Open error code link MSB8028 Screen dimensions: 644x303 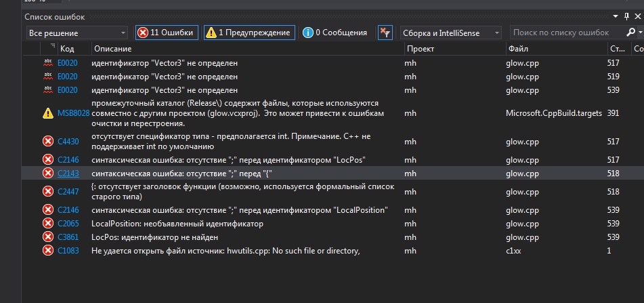(x=74, y=113)
